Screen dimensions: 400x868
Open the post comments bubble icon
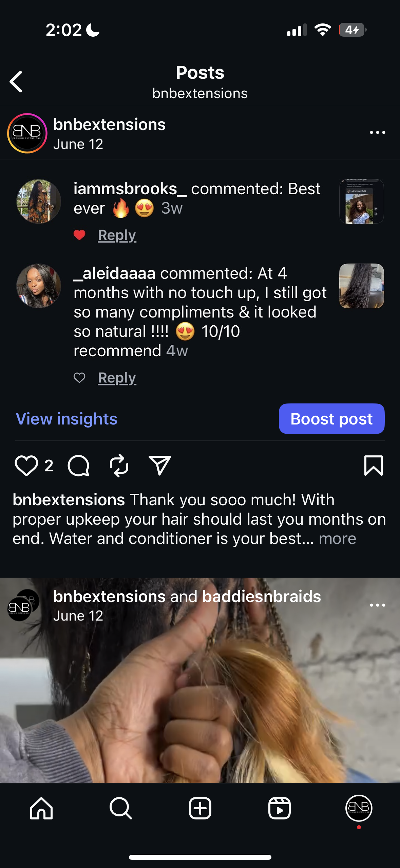pyautogui.click(x=78, y=466)
